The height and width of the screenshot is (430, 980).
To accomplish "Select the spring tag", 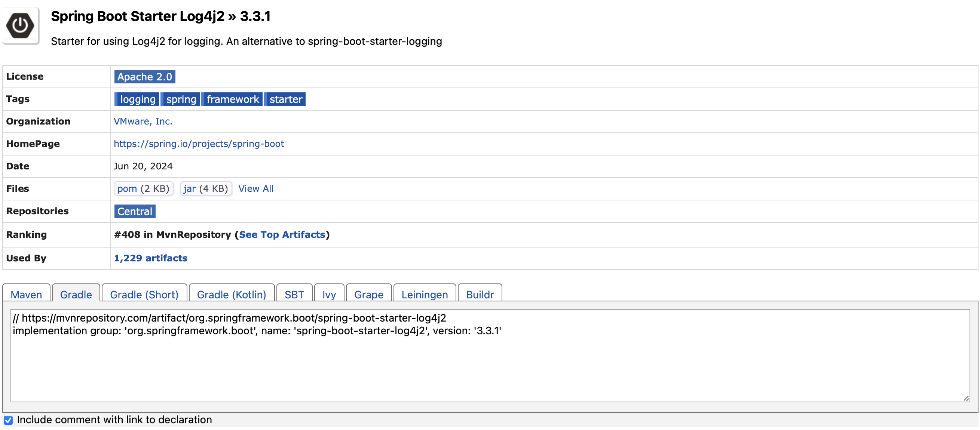I will pos(180,99).
